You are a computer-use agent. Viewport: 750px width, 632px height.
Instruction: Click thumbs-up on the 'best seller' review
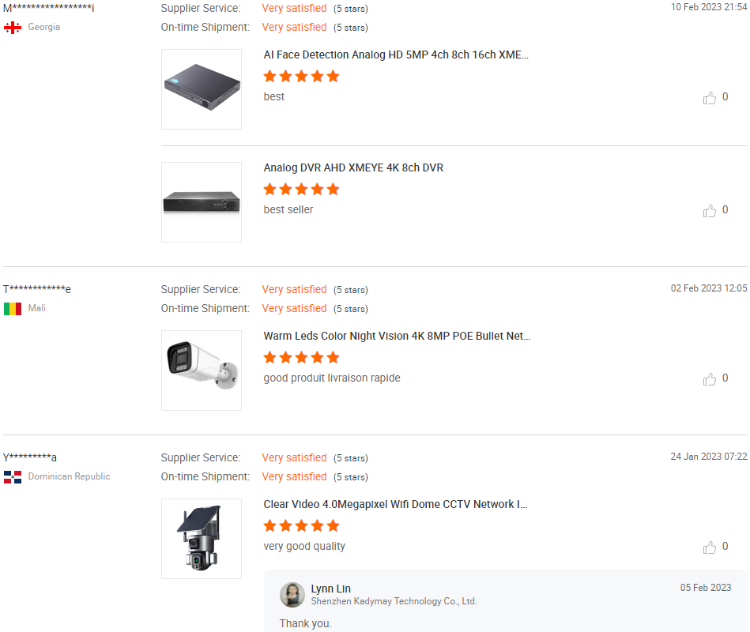(x=710, y=211)
